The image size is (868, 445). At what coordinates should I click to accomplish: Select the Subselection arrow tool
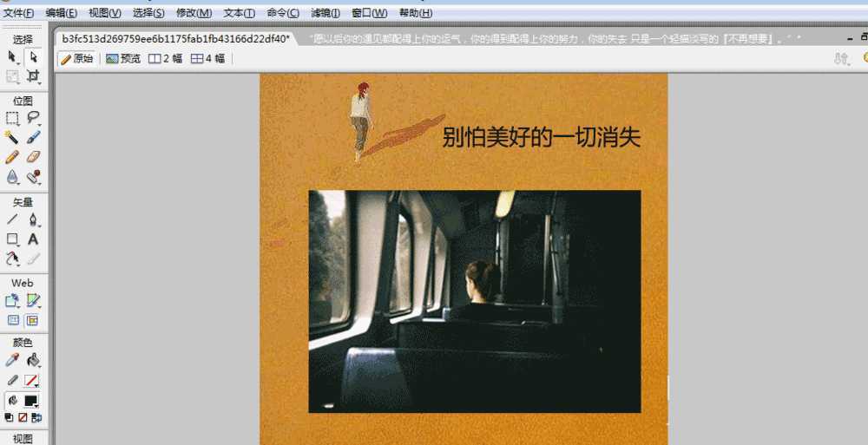[33, 56]
